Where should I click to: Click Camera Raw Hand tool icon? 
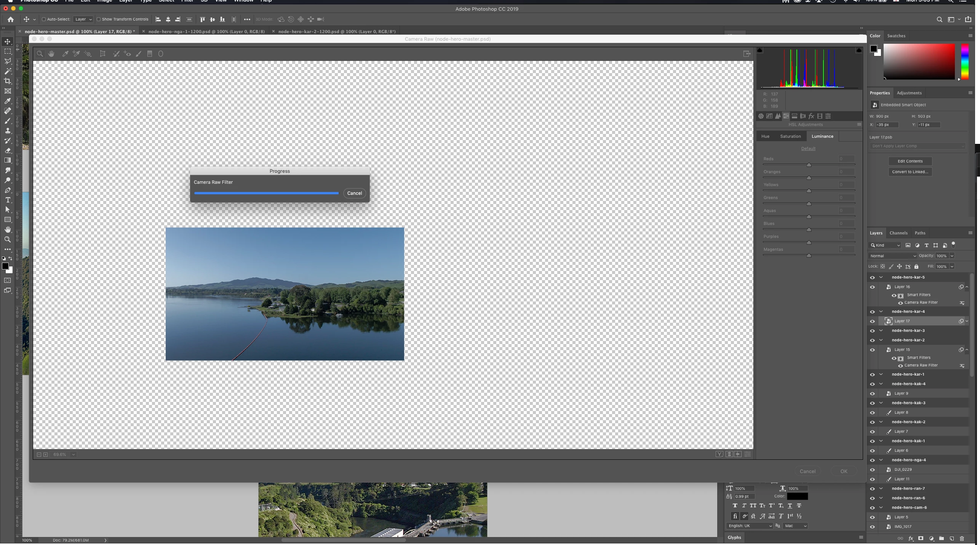51,54
